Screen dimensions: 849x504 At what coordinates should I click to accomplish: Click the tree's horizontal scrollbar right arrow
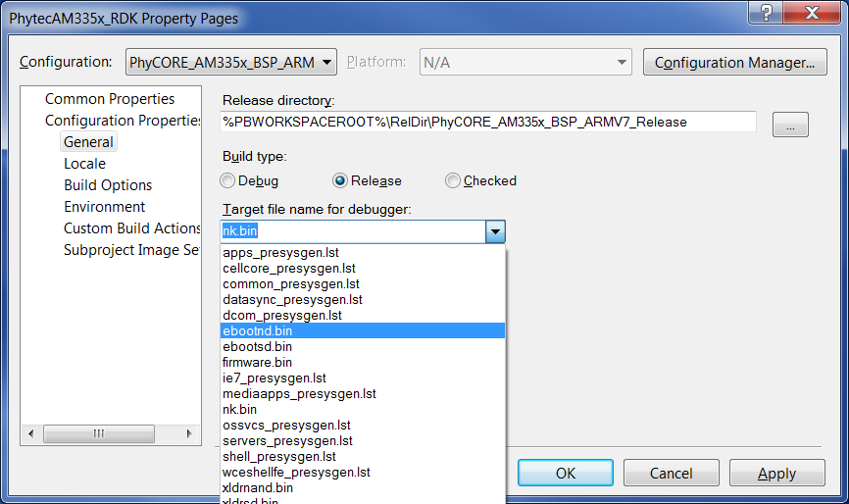pyautogui.click(x=189, y=433)
